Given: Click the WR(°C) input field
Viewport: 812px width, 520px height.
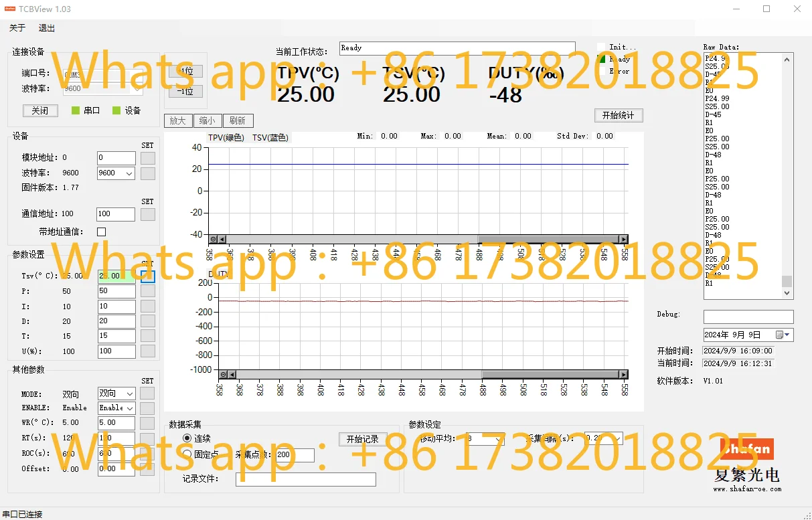Looking at the screenshot, I should [116, 423].
